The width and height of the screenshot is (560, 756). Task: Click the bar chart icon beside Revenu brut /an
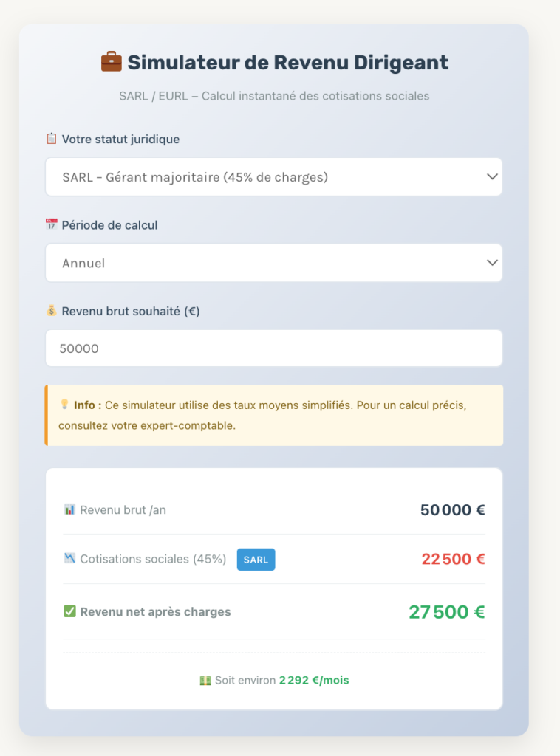pyautogui.click(x=69, y=509)
